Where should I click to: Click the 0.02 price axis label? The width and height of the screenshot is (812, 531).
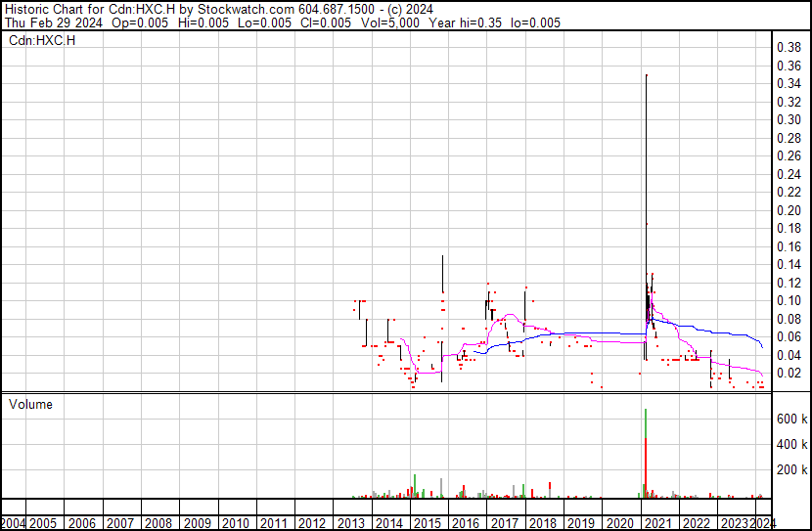pos(789,374)
